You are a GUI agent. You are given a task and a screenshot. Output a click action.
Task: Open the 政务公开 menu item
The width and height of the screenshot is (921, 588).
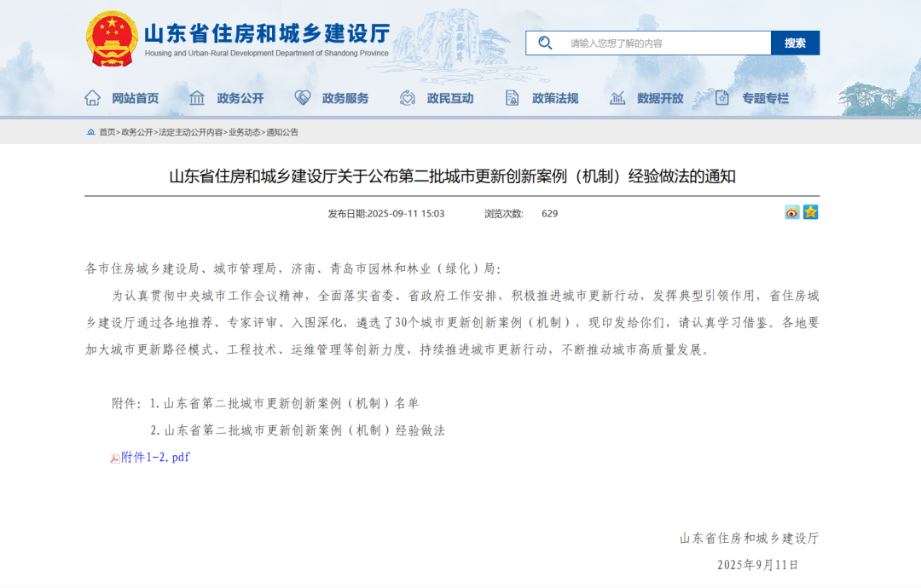240,99
